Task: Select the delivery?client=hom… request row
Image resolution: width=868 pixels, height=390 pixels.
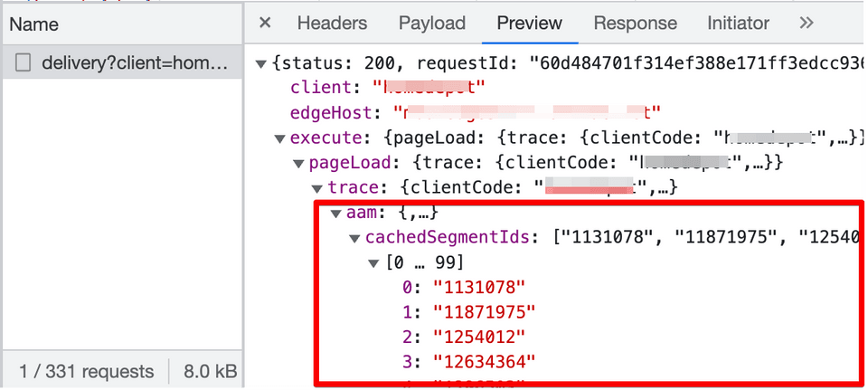Action: [122, 63]
